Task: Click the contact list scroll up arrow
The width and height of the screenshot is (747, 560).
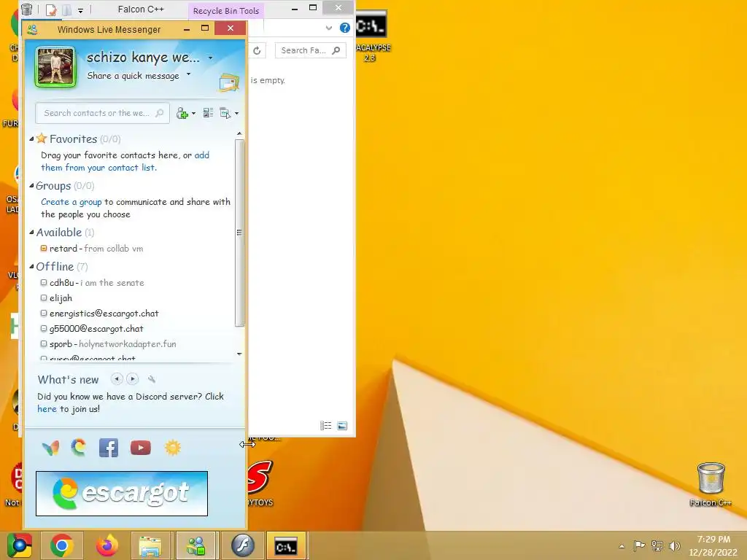Action: 239,134
